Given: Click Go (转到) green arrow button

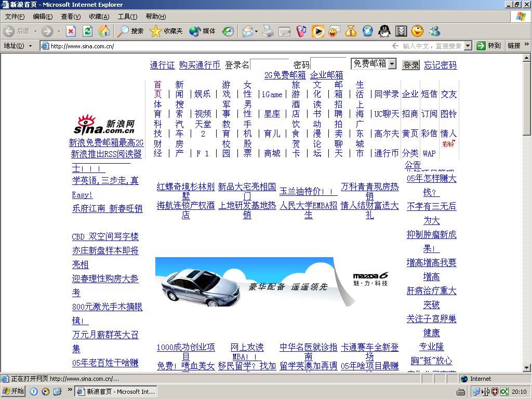Looking at the screenshot, I should (x=488, y=46).
